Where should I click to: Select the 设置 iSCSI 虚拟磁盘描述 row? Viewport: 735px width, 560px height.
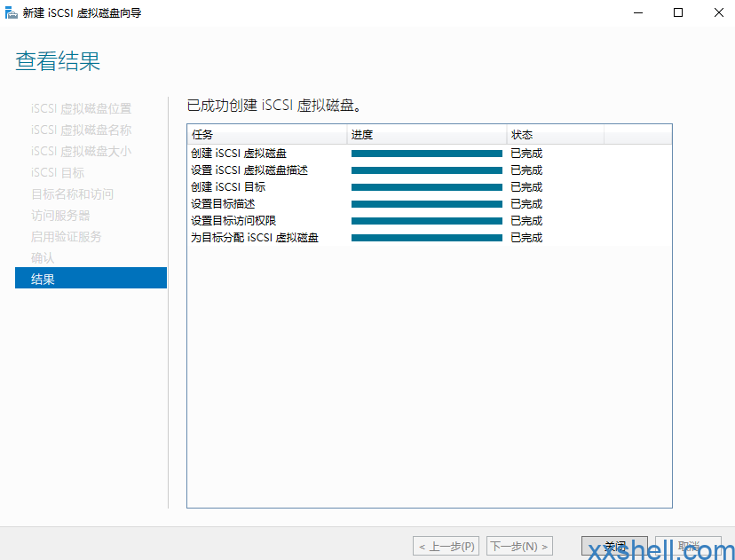pos(430,170)
